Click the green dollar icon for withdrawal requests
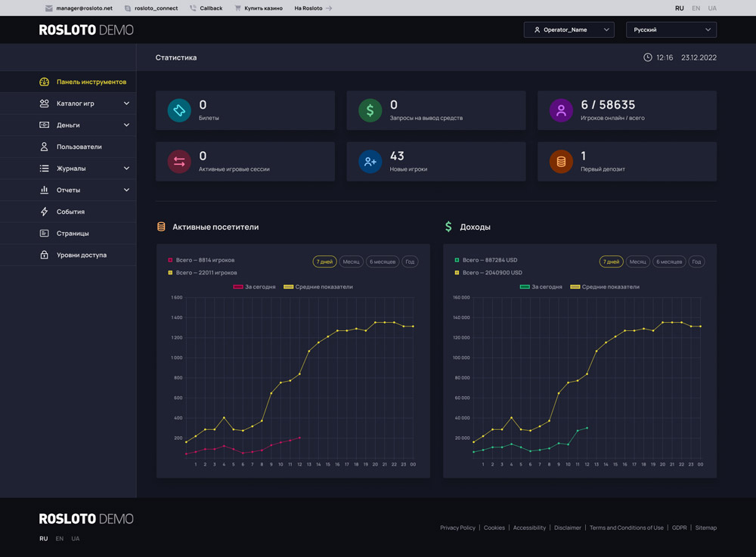This screenshot has width=756, height=557. 370,110
